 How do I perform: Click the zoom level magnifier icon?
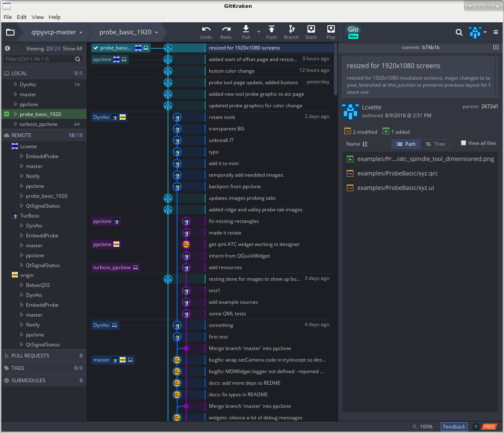414,427
